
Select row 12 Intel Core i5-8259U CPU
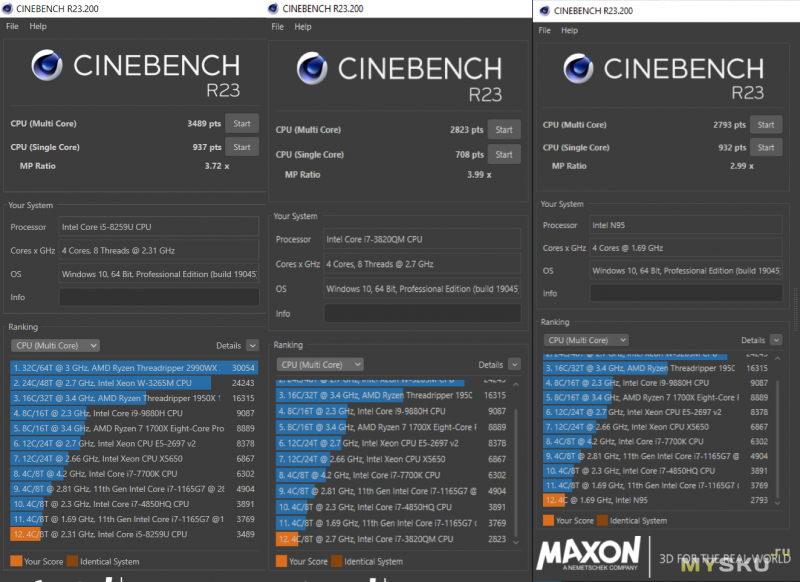(x=134, y=534)
